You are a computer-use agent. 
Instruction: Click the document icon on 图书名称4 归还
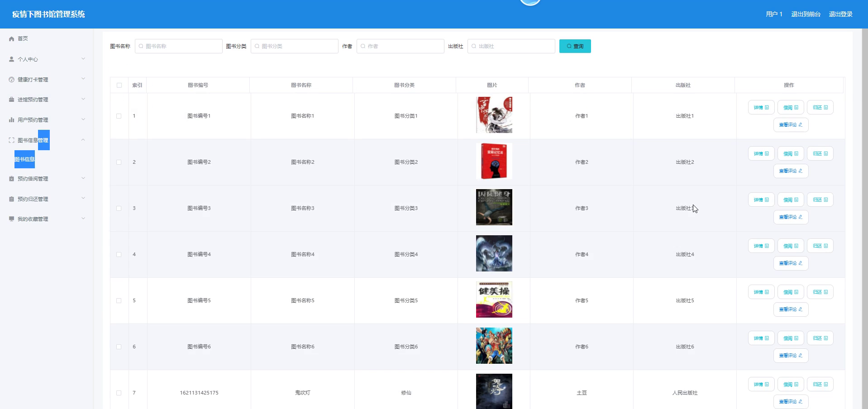[x=826, y=246]
